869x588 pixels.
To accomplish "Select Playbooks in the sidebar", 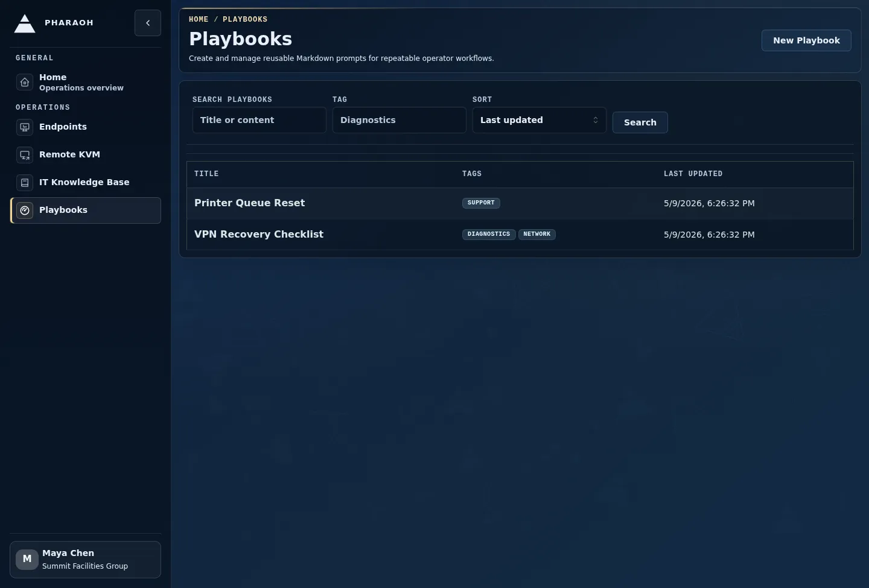I will pos(86,210).
